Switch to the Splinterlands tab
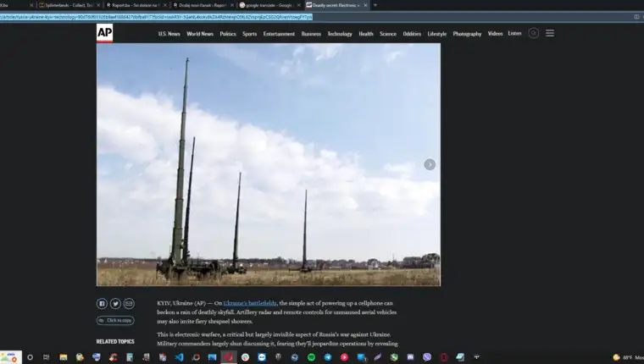 68,5
